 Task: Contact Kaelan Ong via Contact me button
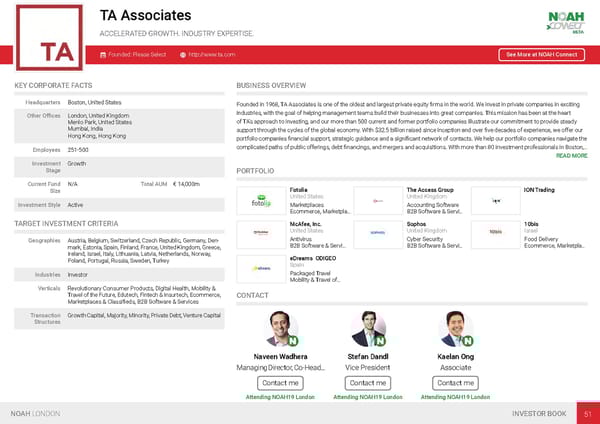tap(456, 383)
